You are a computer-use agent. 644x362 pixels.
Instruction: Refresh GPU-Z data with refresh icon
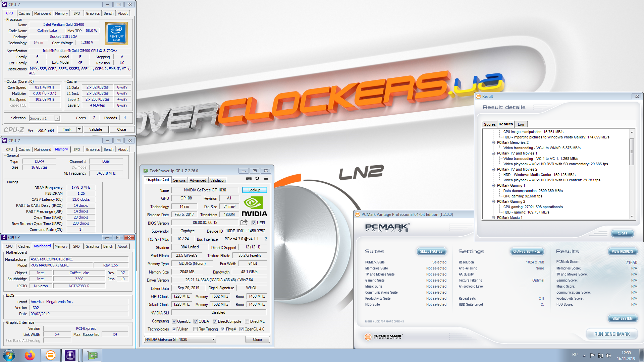[x=258, y=179]
